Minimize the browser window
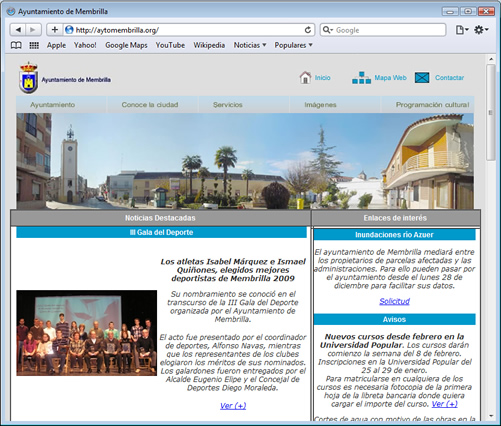 (x=450, y=11)
